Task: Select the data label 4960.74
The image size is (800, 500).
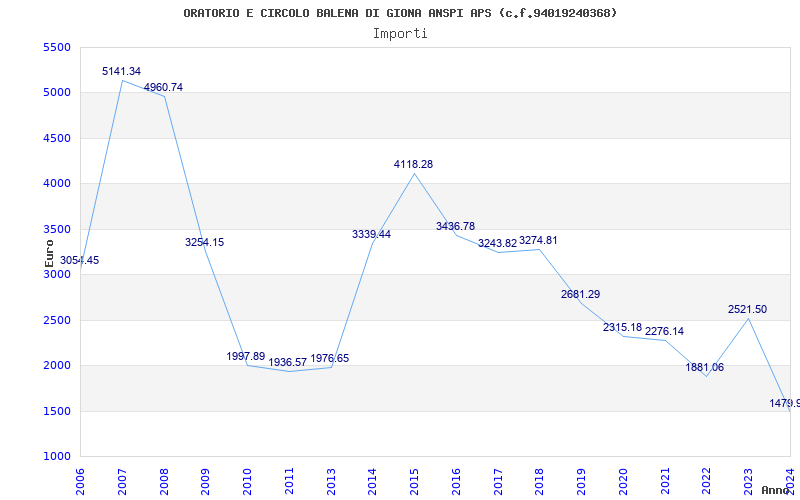Action: coord(163,87)
